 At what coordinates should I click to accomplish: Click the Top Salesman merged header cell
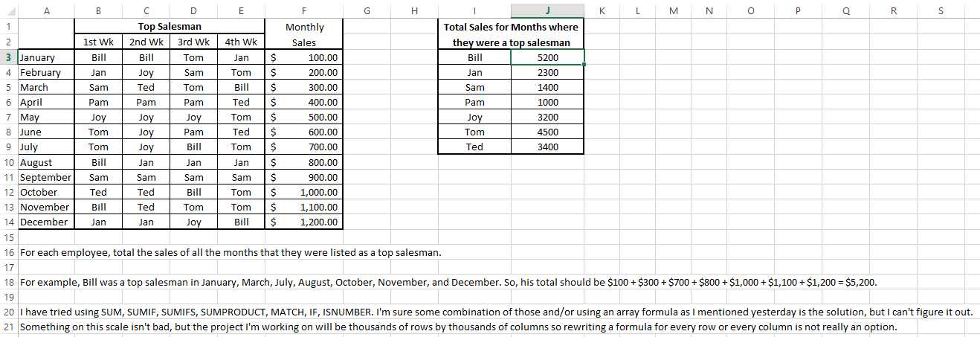pos(170,27)
